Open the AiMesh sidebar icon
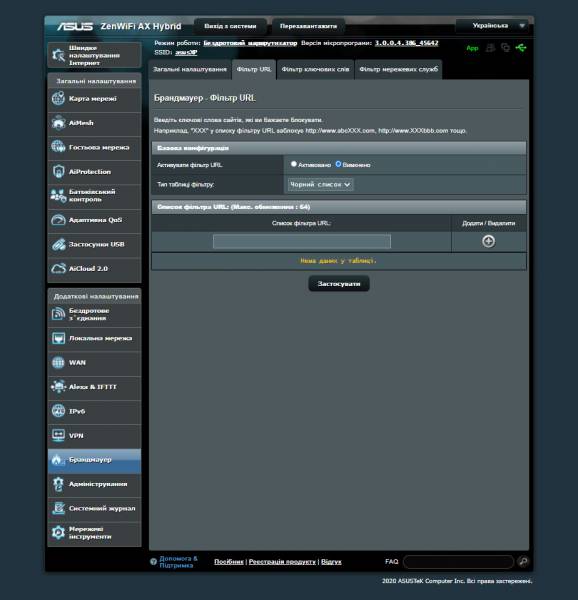 [58, 123]
